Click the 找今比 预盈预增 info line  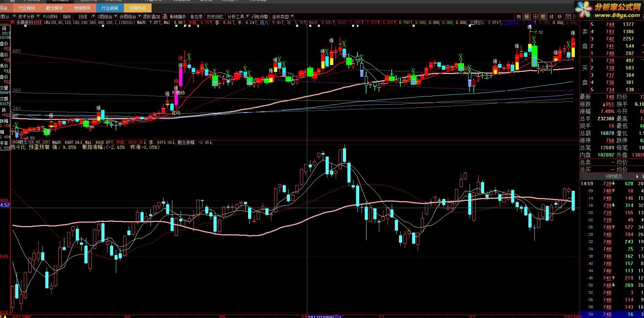click(x=85, y=147)
